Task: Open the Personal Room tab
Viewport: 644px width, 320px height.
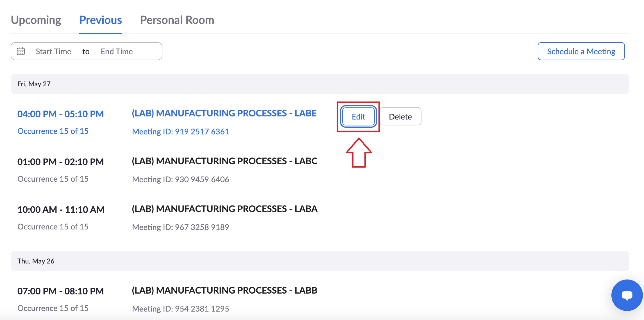Action: pyautogui.click(x=177, y=20)
